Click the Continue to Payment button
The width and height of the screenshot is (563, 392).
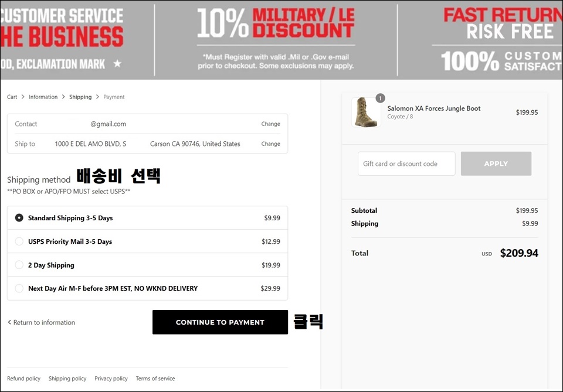tap(220, 322)
